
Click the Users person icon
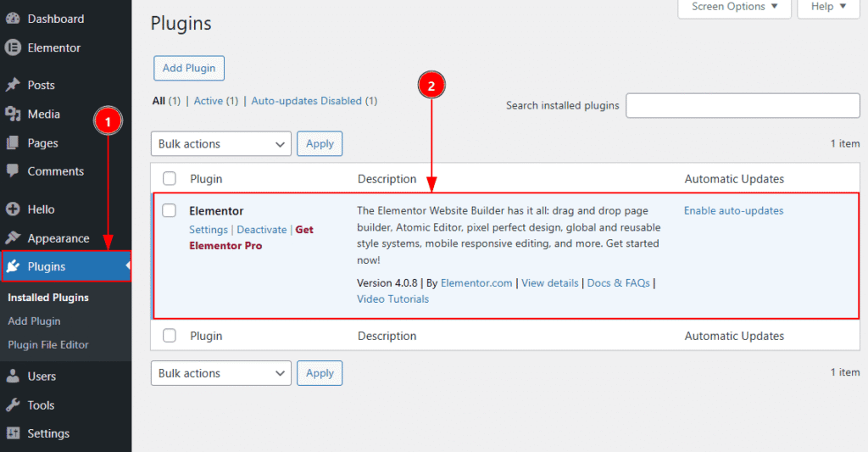point(13,377)
